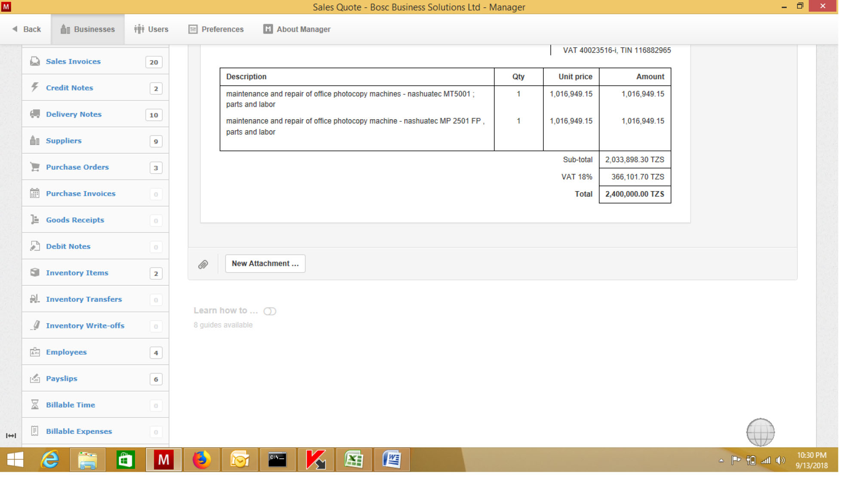The image size is (868, 482).
Task: Switch to the Businesses tab
Action: click(88, 29)
